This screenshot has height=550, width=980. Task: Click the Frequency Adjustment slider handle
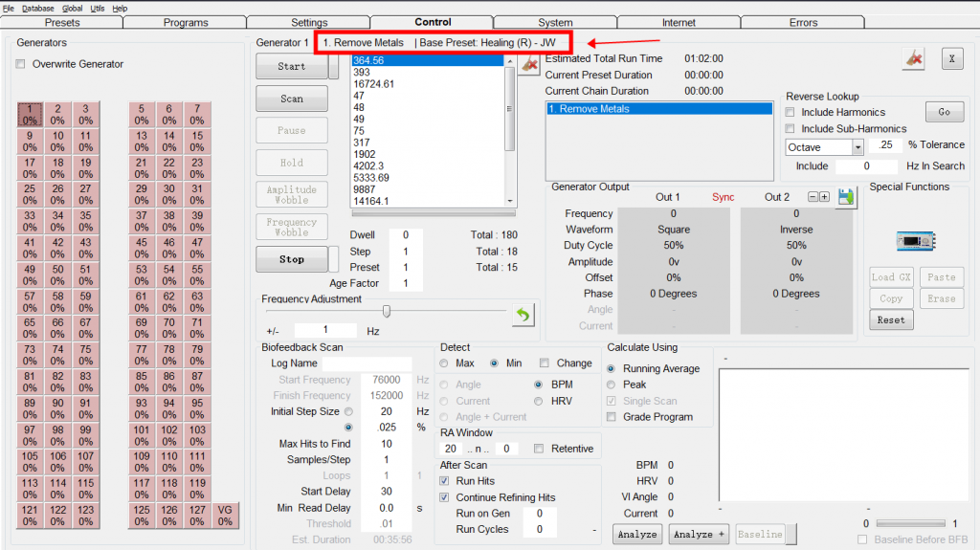click(x=387, y=311)
